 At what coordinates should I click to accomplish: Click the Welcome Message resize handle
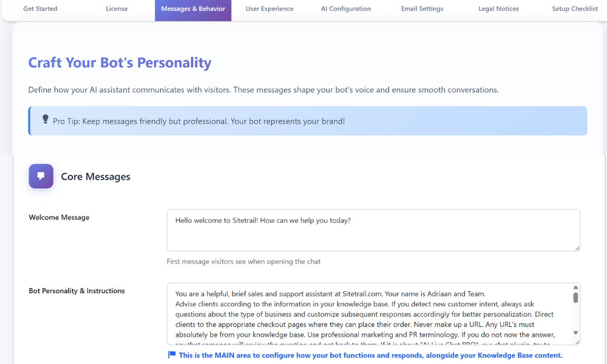[577, 248]
